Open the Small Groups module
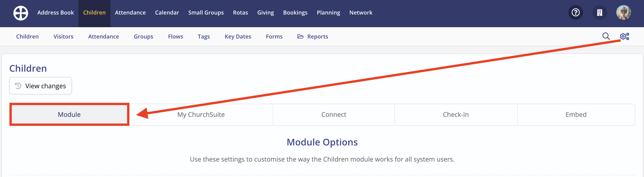The image size is (644, 177). click(x=206, y=12)
